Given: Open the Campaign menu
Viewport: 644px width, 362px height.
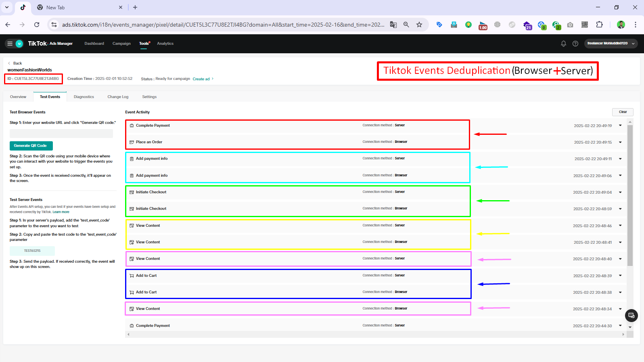Looking at the screenshot, I should tap(121, 44).
